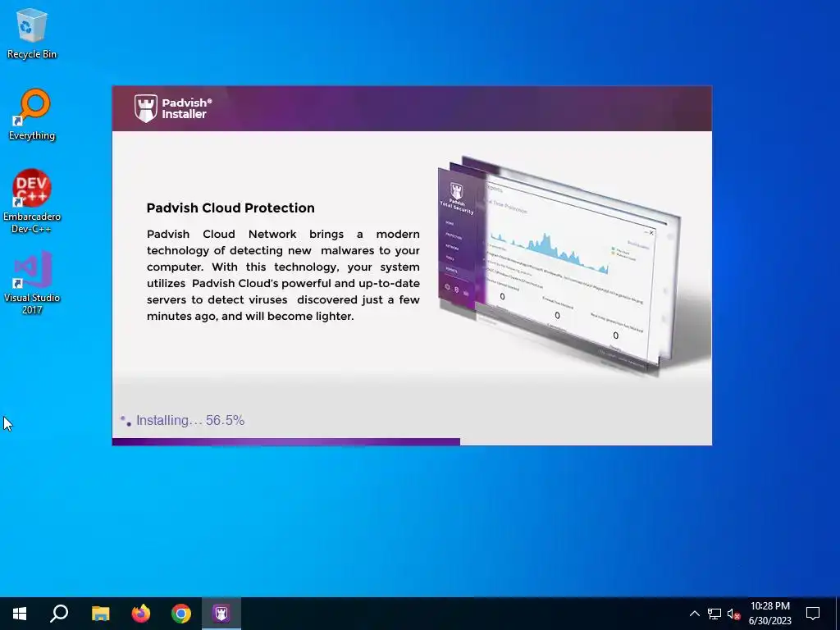The height and width of the screenshot is (630, 840).
Task: Click the 'Padvish Cloud Protection' heading
Action: click(x=231, y=208)
